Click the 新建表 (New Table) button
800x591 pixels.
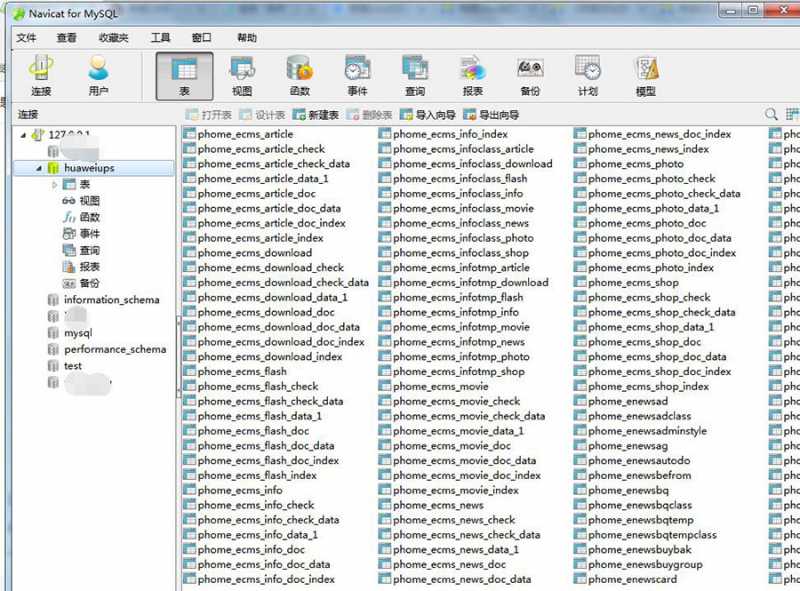[x=315, y=115]
